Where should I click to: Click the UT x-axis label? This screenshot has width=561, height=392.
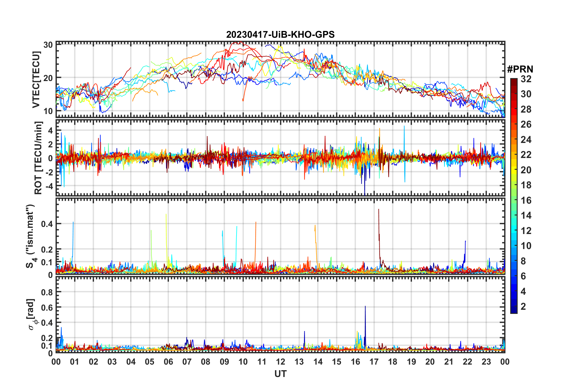pyautogui.click(x=280, y=374)
